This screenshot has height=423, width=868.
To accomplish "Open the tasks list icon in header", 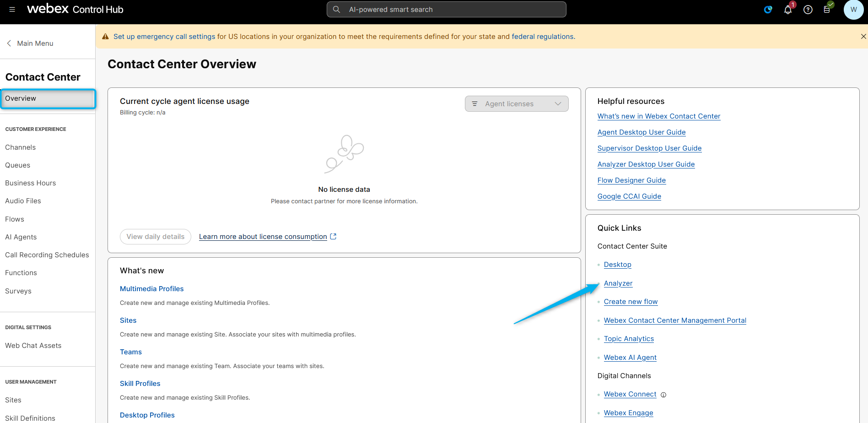I will [827, 10].
